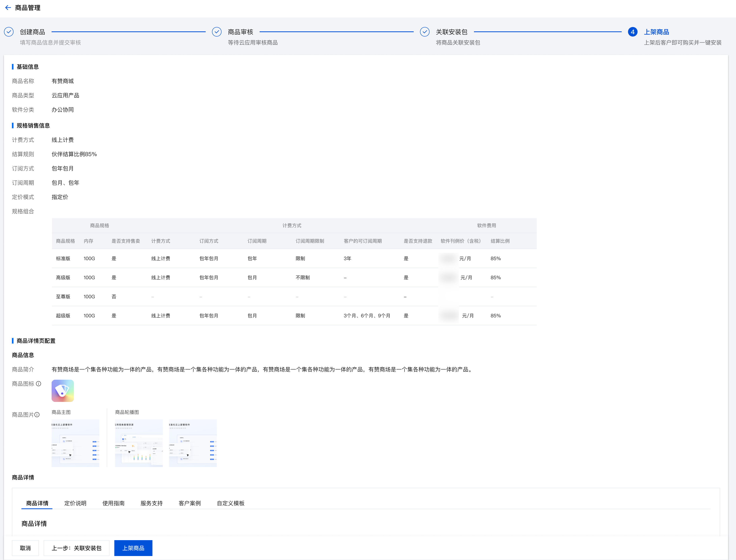
Task: Click the 商品审核 step checkmark icon
Action: point(217,32)
